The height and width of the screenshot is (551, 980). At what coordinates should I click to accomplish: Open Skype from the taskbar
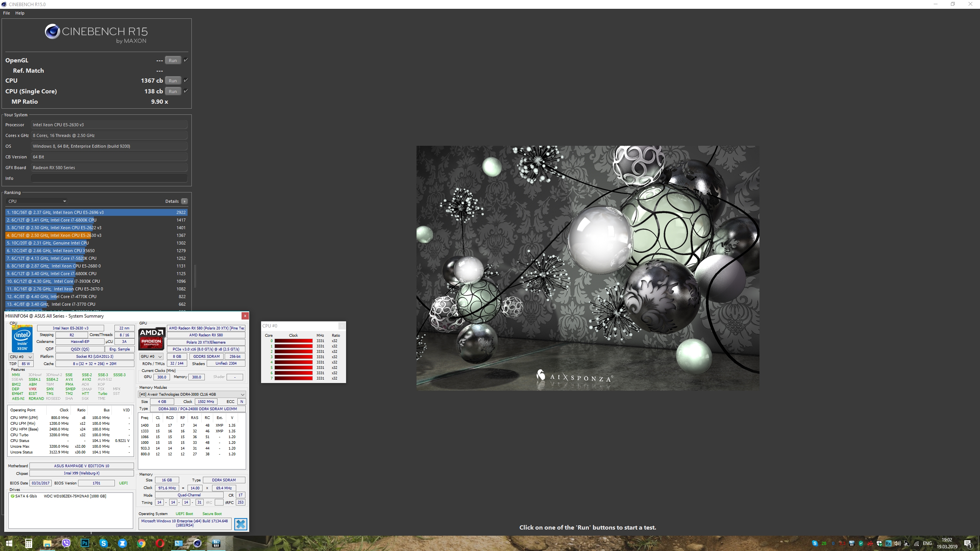tap(103, 543)
